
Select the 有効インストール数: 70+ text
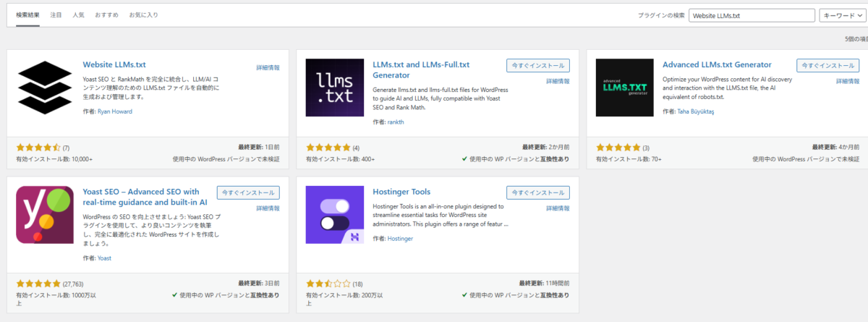click(629, 159)
